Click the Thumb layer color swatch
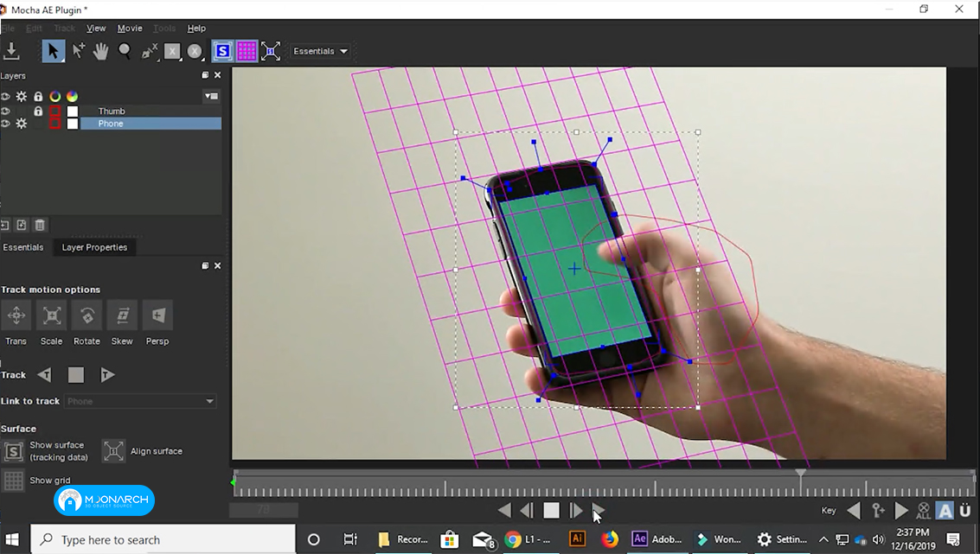Viewport: 980px width, 554px height. pos(73,111)
